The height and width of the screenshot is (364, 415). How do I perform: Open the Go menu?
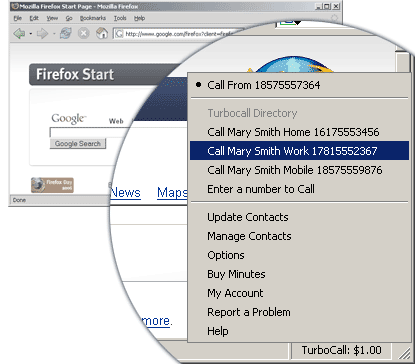69,18
